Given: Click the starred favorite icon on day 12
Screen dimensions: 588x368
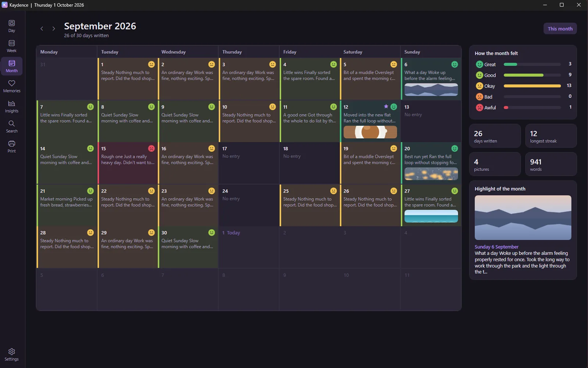Looking at the screenshot, I should 386,106.
